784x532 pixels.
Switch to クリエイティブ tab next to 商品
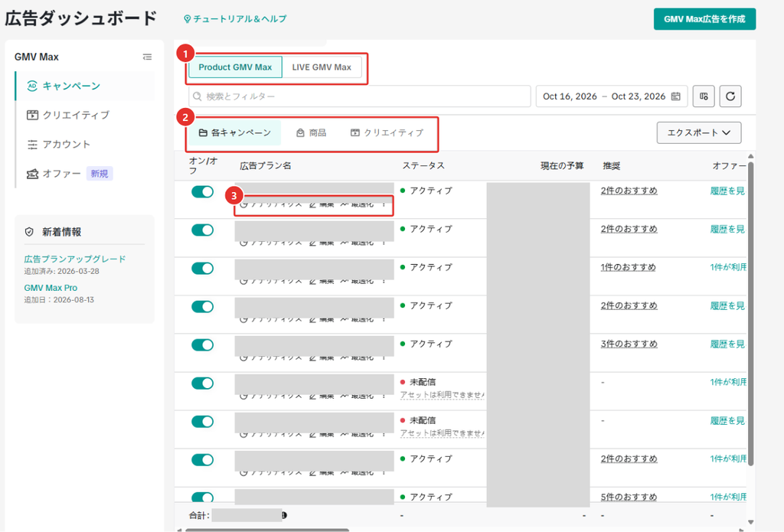(387, 132)
